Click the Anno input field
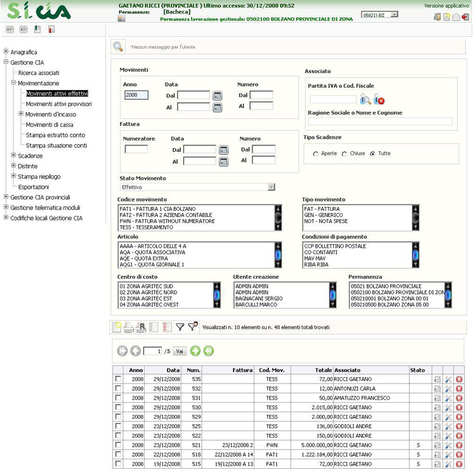Viewport: 476px width, 472px height. (136, 95)
